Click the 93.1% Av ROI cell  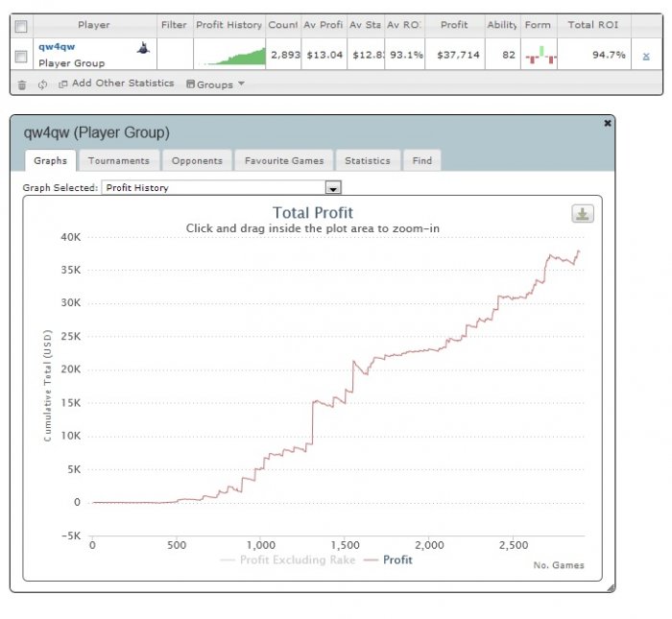pos(405,55)
